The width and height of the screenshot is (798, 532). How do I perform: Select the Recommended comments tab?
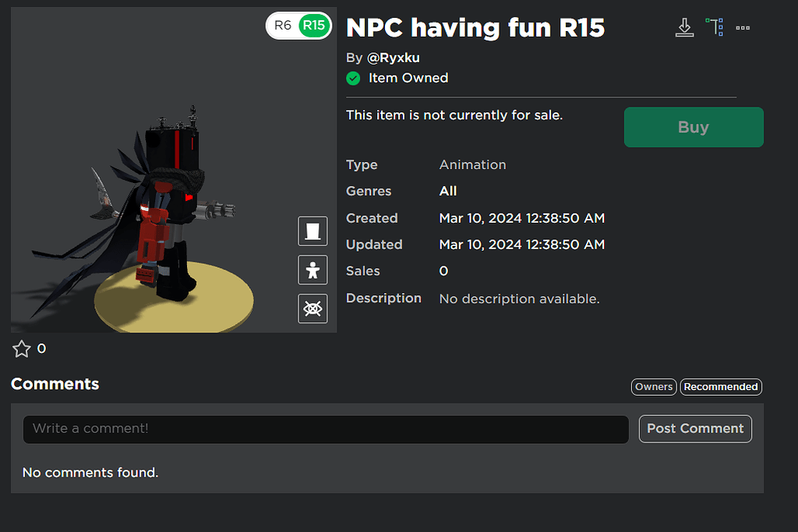pyautogui.click(x=721, y=386)
